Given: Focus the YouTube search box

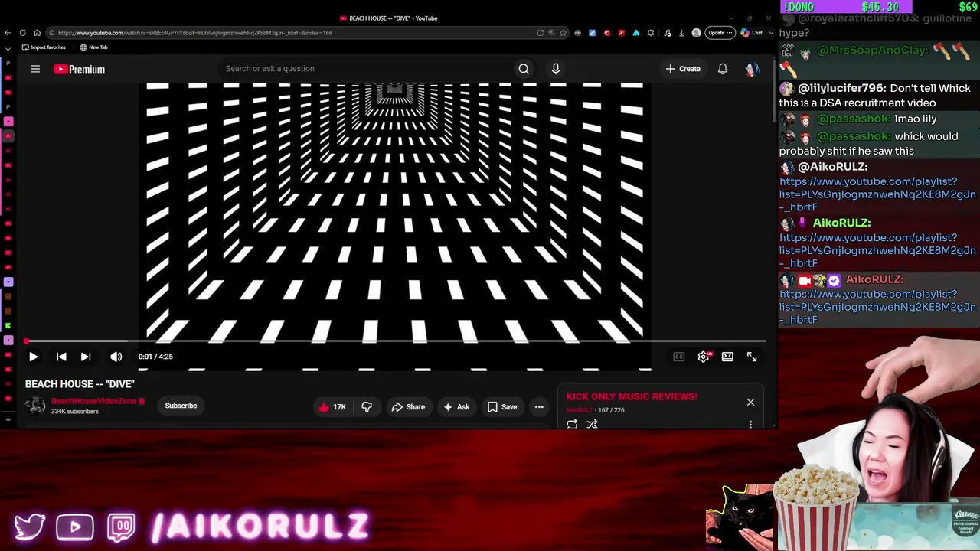Looking at the screenshot, I should [x=366, y=69].
